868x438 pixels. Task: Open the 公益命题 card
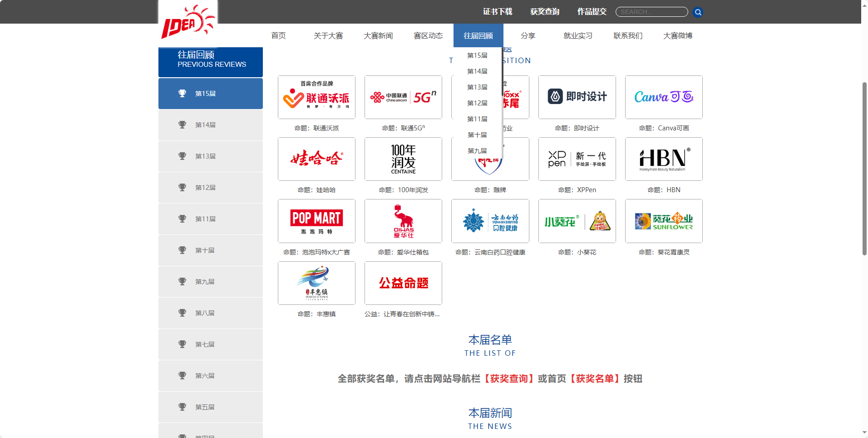(403, 283)
